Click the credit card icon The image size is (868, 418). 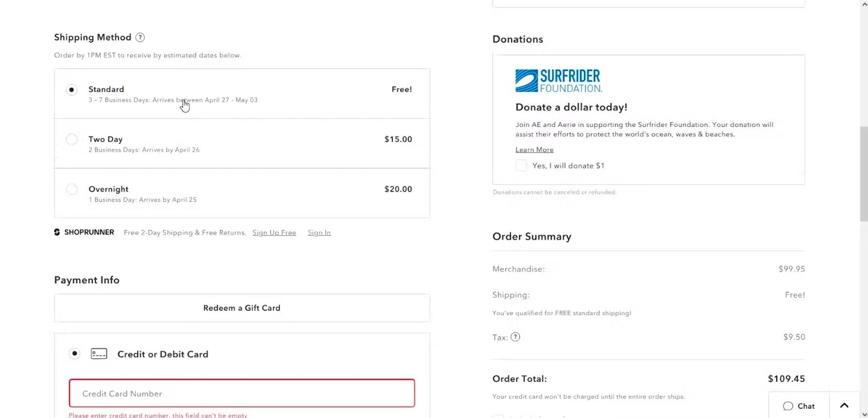pos(99,354)
